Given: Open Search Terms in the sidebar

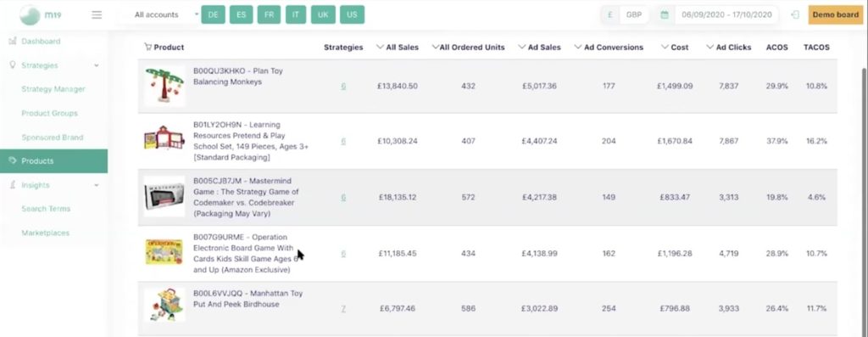Looking at the screenshot, I should 46,209.
